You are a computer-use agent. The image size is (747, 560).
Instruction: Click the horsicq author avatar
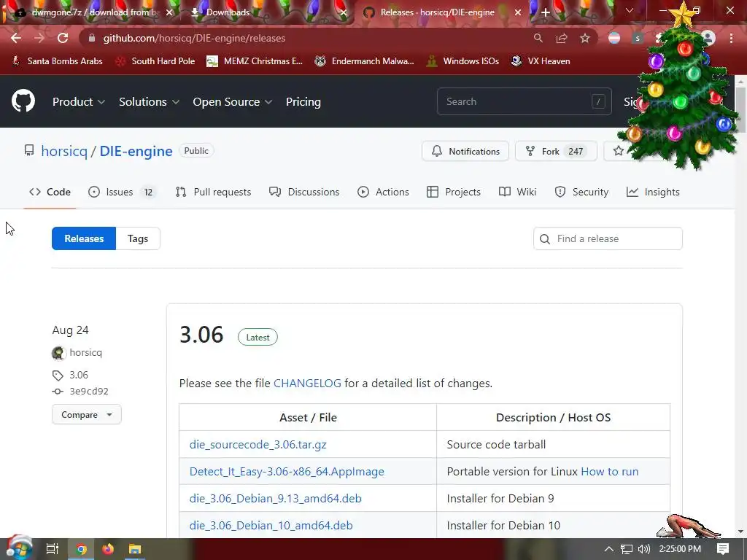point(58,353)
